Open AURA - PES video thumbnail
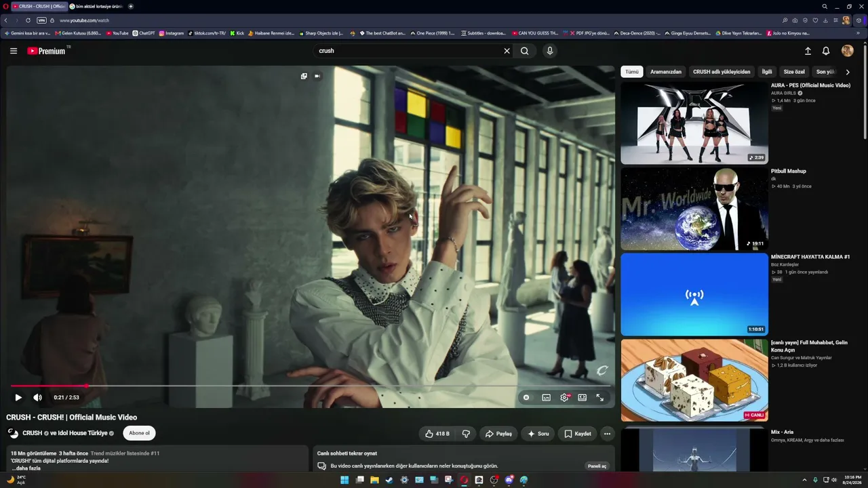Viewport: 868px width, 488px height. 694,123
